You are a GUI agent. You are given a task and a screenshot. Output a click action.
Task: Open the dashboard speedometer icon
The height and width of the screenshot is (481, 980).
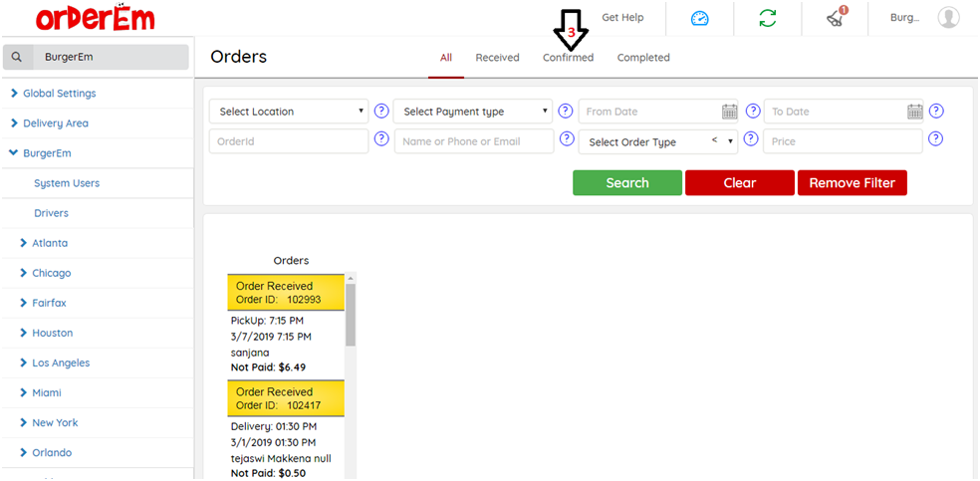(700, 18)
